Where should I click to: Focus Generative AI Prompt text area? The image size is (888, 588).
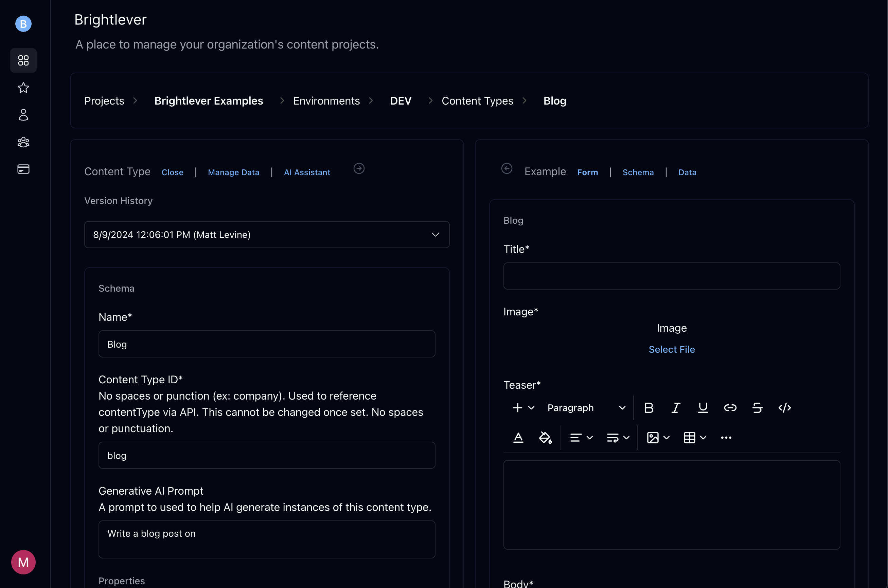[267, 539]
